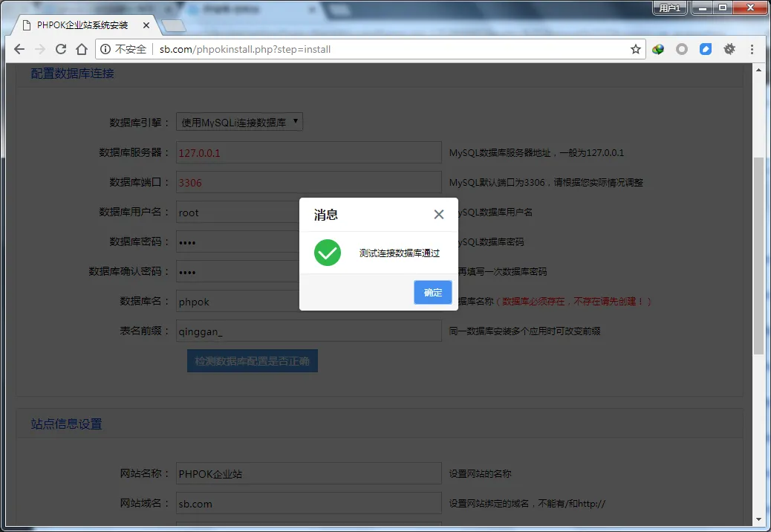Go to the browser home page
This screenshot has width=771, height=532.
coord(82,49)
